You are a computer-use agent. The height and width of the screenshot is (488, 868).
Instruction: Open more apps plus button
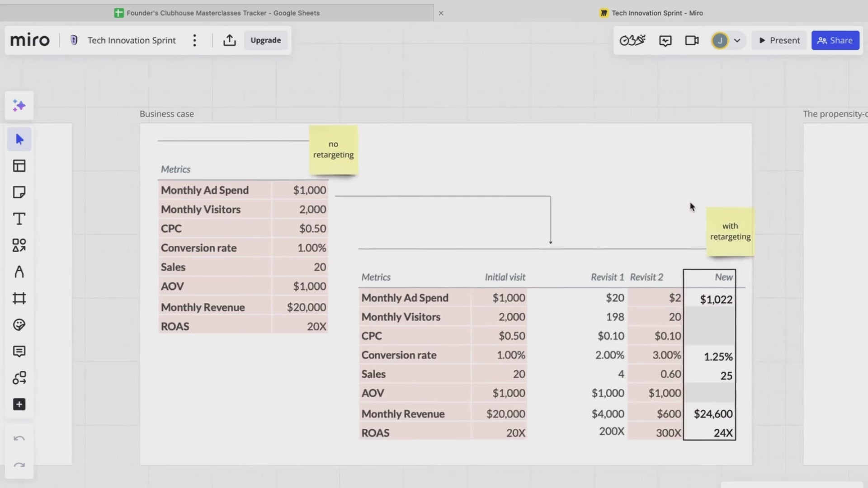click(x=19, y=404)
